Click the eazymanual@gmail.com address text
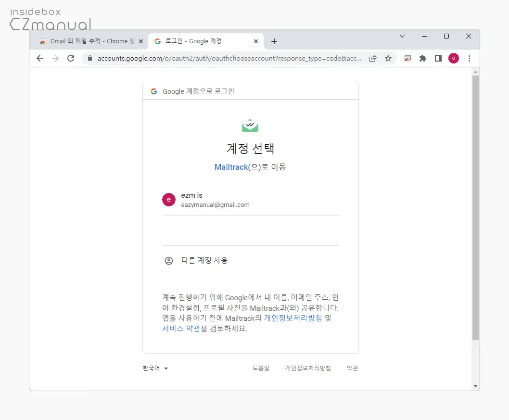Screen dimensions: 509x420 215,205
